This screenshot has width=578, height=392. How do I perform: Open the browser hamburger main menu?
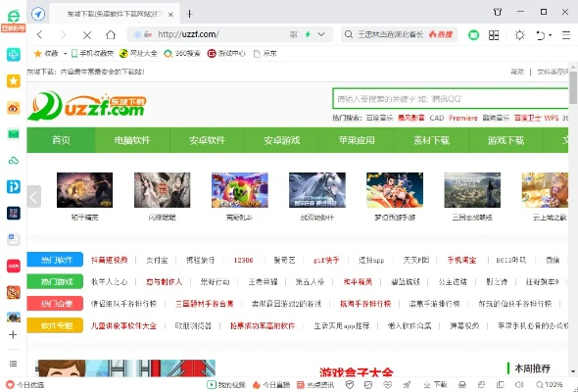point(566,35)
